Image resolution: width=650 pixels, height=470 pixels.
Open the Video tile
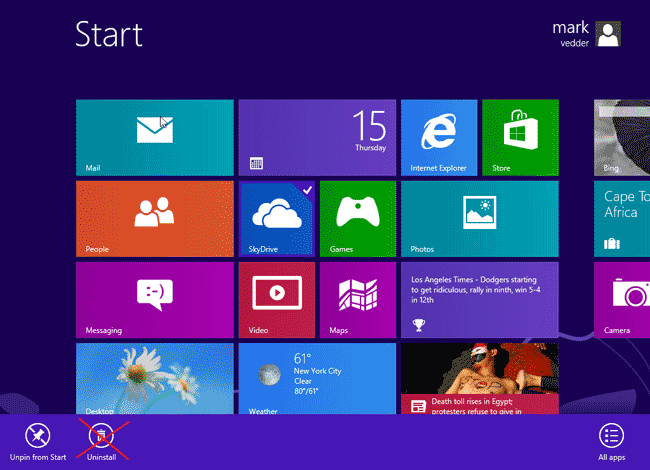pyautogui.click(x=276, y=299)
